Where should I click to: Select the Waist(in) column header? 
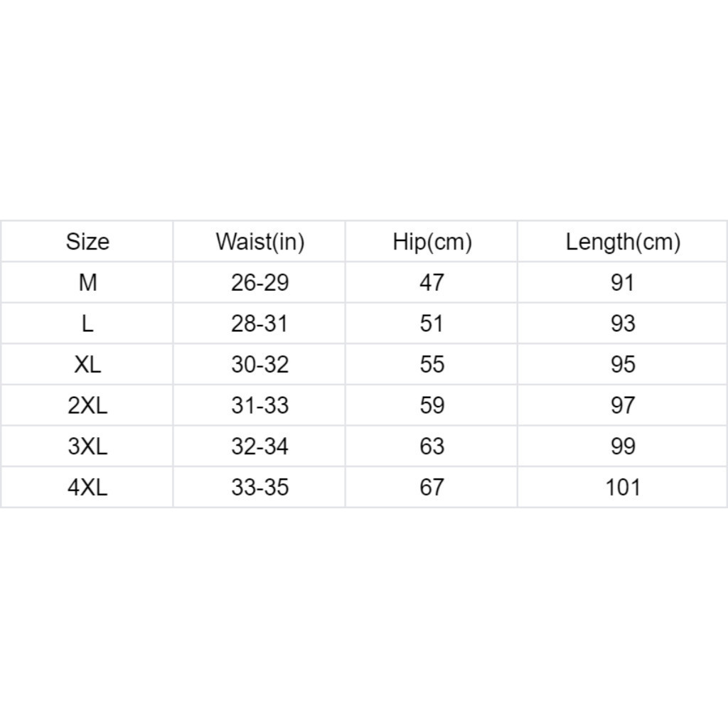click(259, 242)
